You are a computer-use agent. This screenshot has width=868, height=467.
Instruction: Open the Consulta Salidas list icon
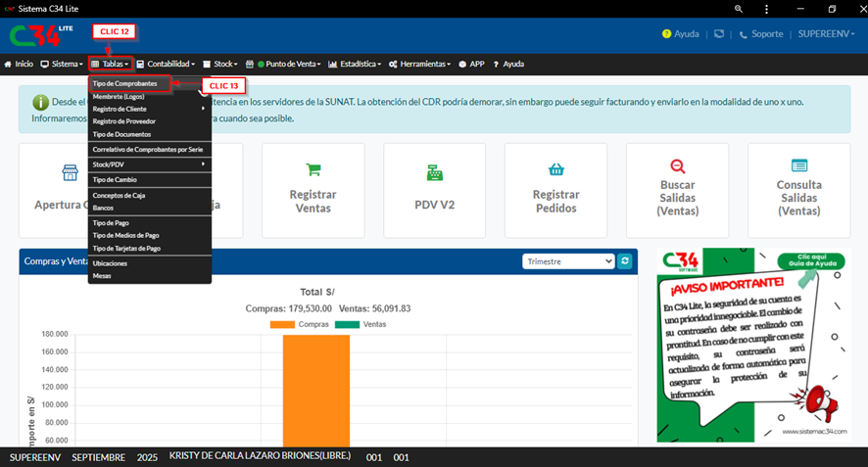tap(798, 166)
